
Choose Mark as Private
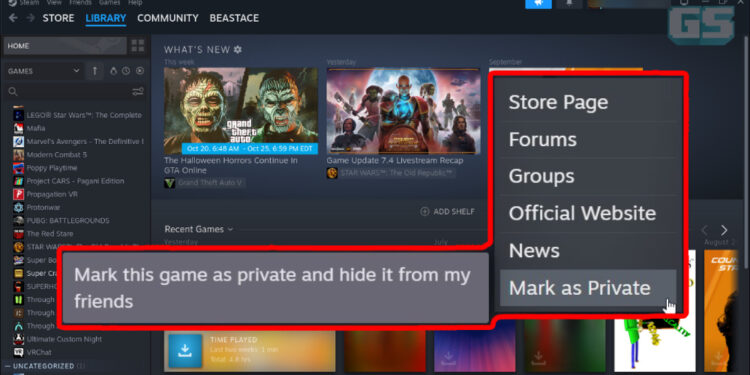pyautogui.click(x=588, y=288)
